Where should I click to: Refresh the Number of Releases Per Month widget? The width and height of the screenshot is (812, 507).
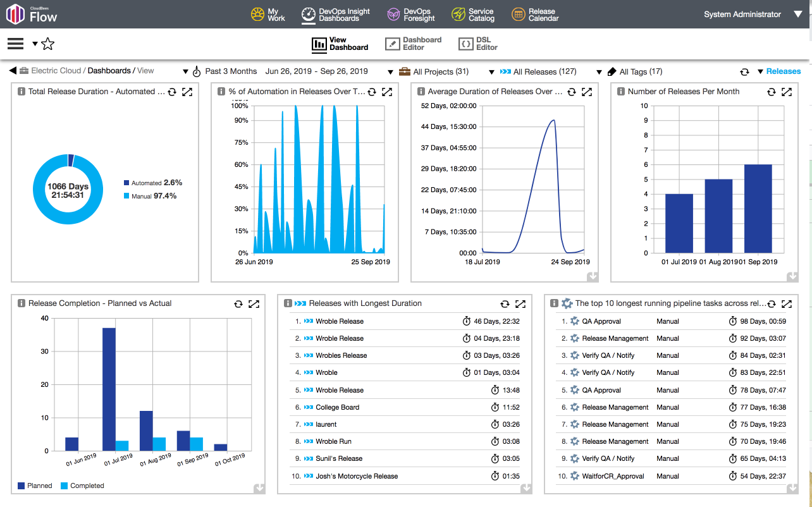click(771, 92)
